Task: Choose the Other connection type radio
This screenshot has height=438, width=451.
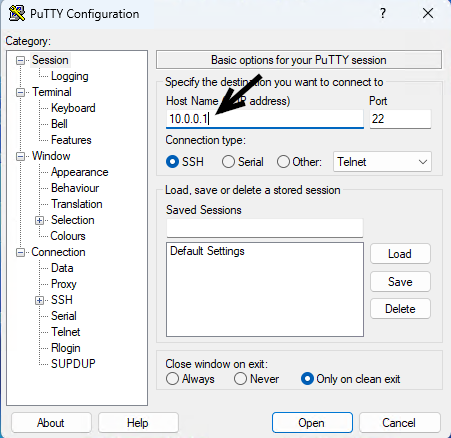Action: tap(283, 162)
